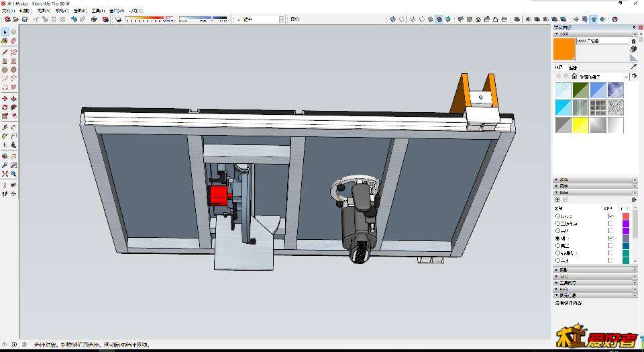Choose the Rotate tool
This screenshot has width=644, height=352.
(x=5, y=107)
